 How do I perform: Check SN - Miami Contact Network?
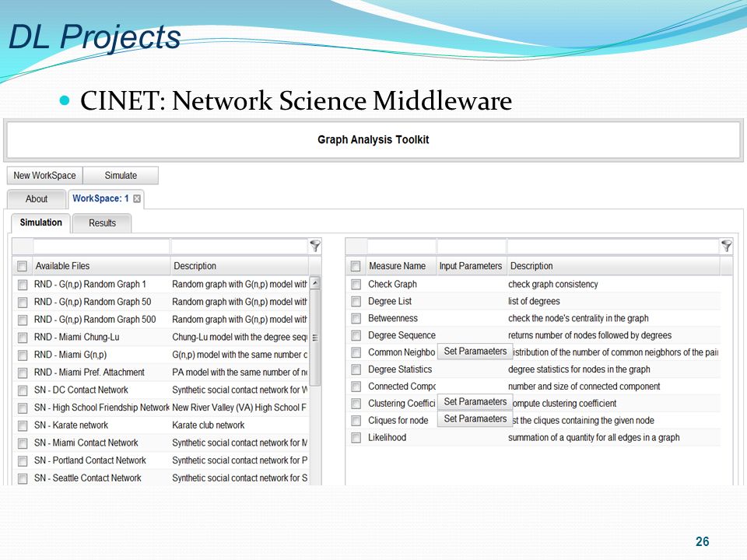[23, 443]
